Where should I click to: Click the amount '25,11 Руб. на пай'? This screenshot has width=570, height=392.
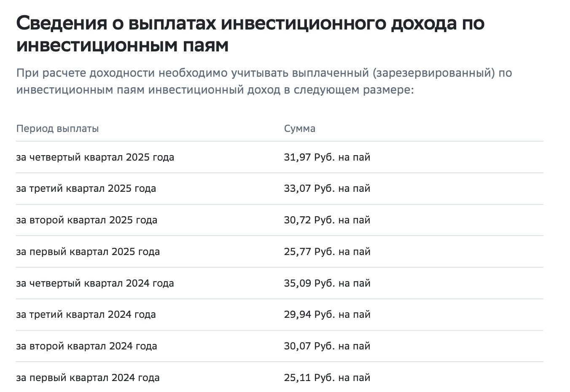point(327,378)
